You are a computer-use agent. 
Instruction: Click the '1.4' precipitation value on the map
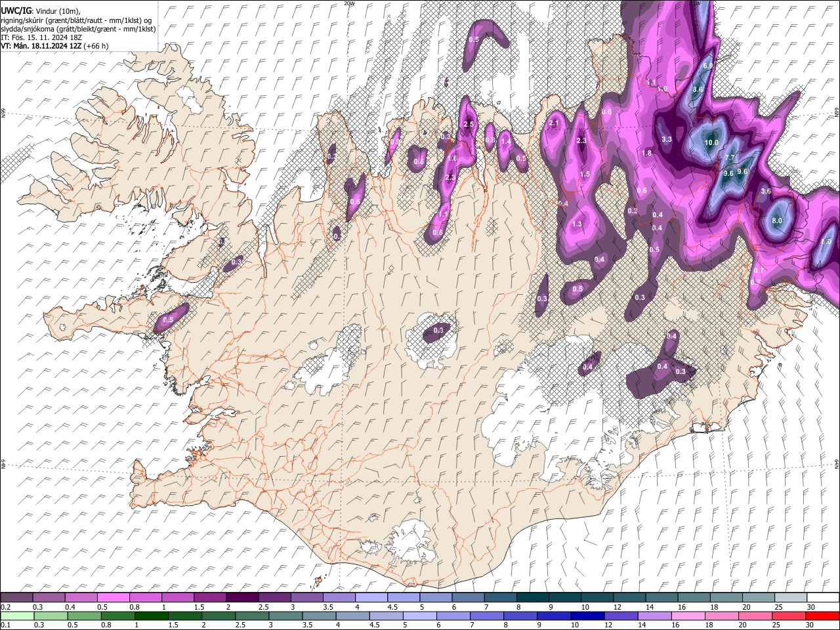click(x=505, y=141)
